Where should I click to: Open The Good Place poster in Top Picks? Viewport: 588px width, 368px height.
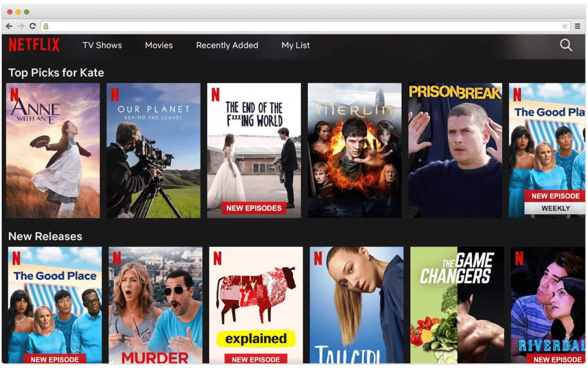pos(547,151)
